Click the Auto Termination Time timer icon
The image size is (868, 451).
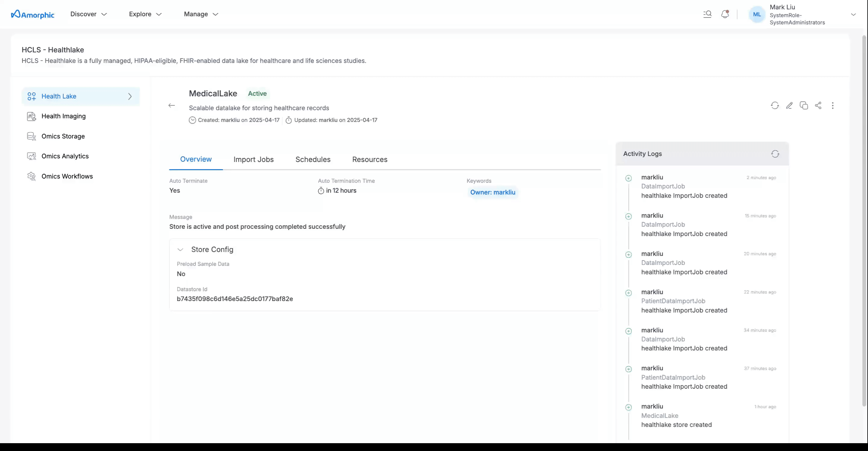(321, 191)
